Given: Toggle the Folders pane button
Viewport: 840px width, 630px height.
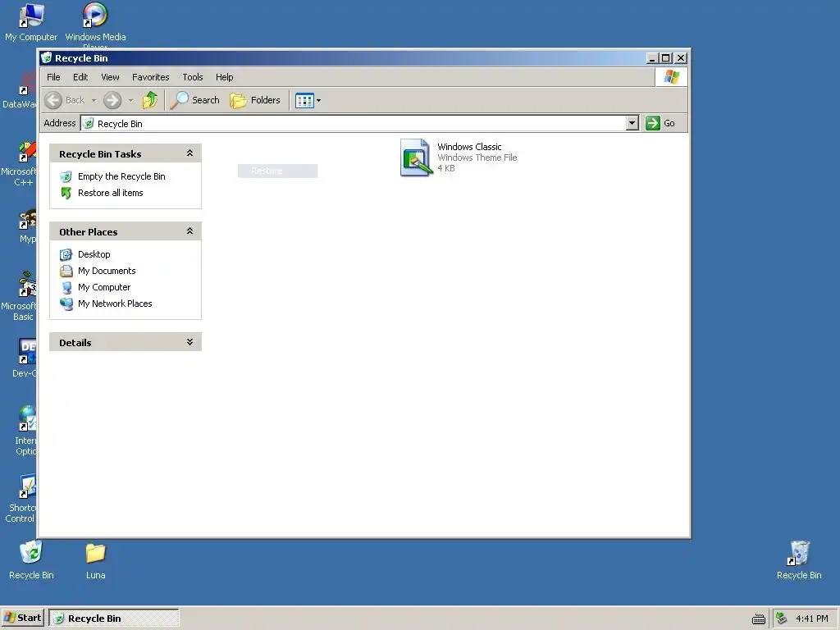Looking at the screenshot, I should coord(255,100).
